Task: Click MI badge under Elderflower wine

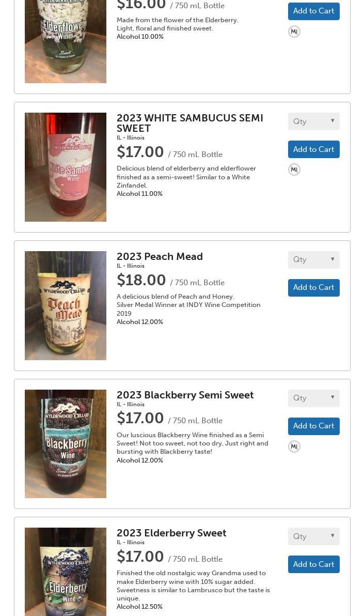Action: tap(294, 32)
